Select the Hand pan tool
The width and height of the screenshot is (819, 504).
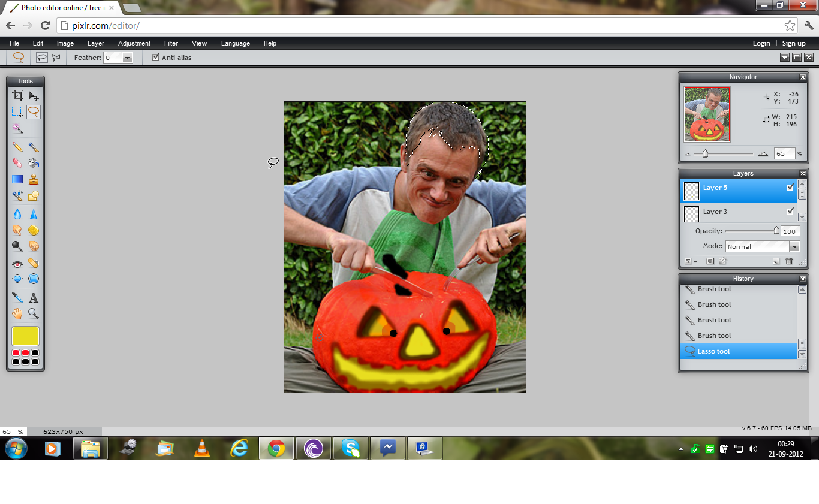coord(17,313)
